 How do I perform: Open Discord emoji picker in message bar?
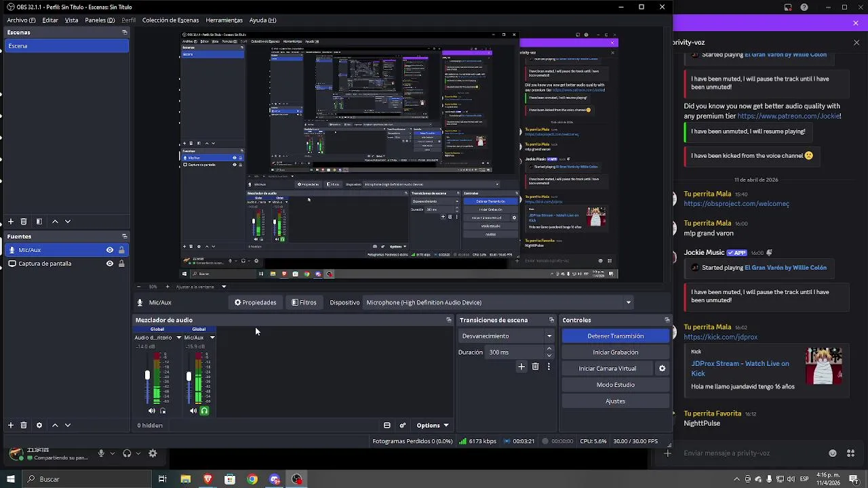pyautogui.click(x=833, y=453)
